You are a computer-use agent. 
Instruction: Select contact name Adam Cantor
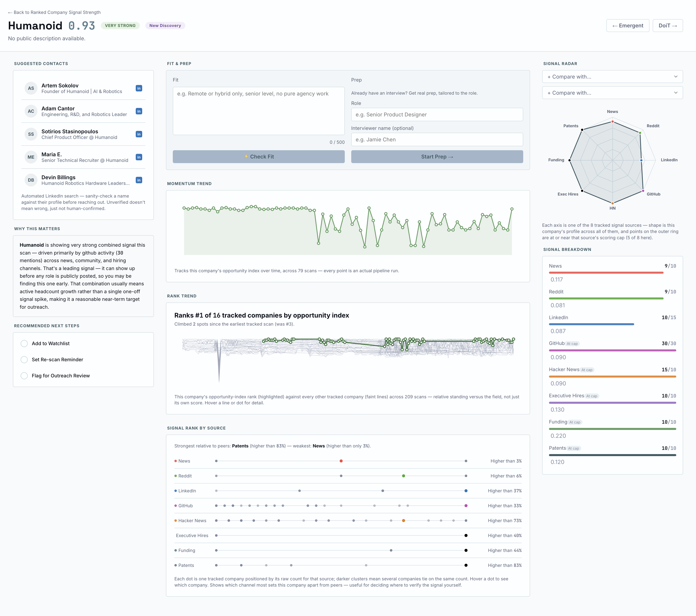point(58,108)
